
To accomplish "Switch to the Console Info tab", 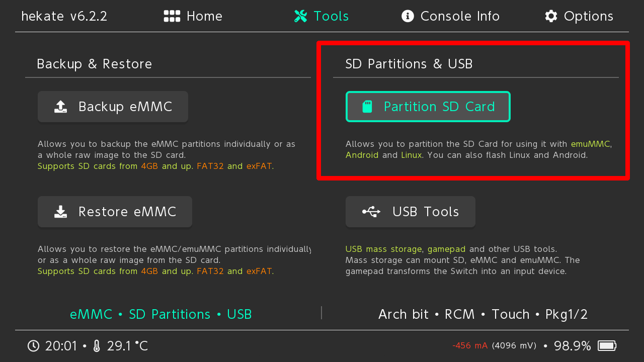I will 451,16.
